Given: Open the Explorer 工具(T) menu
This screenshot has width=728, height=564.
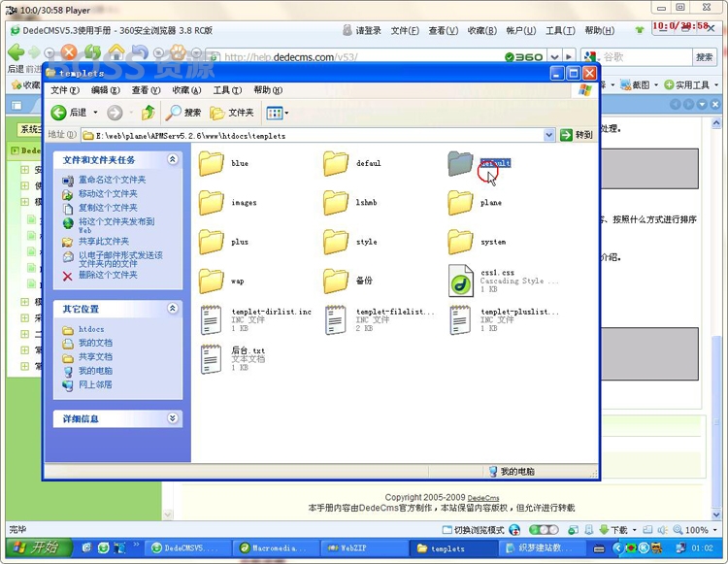Looking at the screenshot, I should (227, 90).
